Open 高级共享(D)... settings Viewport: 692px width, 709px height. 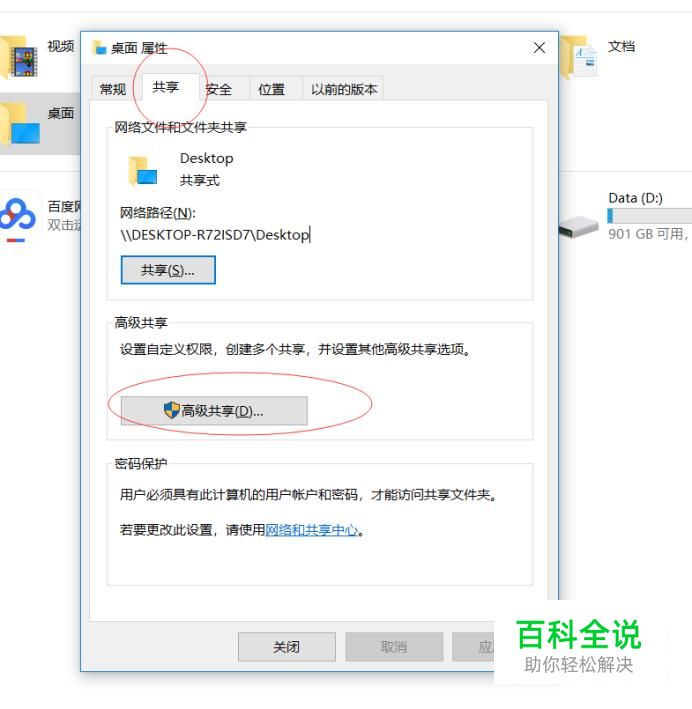pyautogui.click(x=214, y=411)
